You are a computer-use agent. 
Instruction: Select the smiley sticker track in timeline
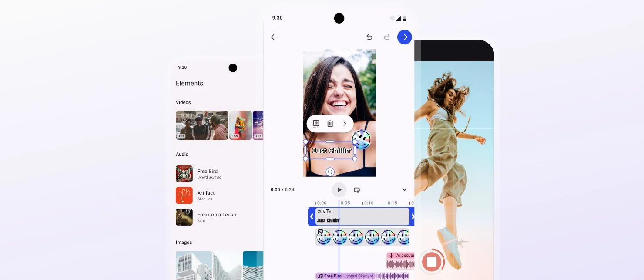pyautogui.click(x=362, y=237)
